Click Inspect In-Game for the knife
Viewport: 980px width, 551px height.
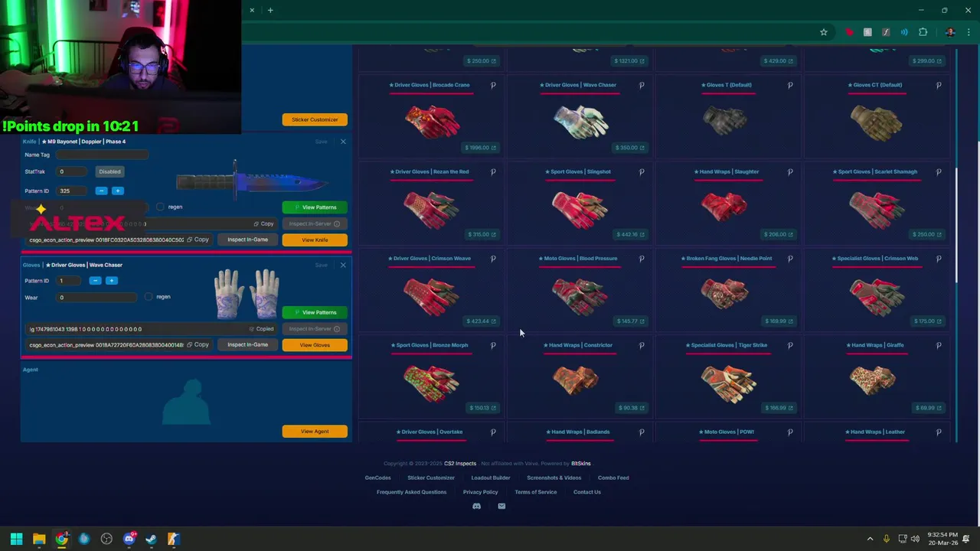(x=247, y=240)
